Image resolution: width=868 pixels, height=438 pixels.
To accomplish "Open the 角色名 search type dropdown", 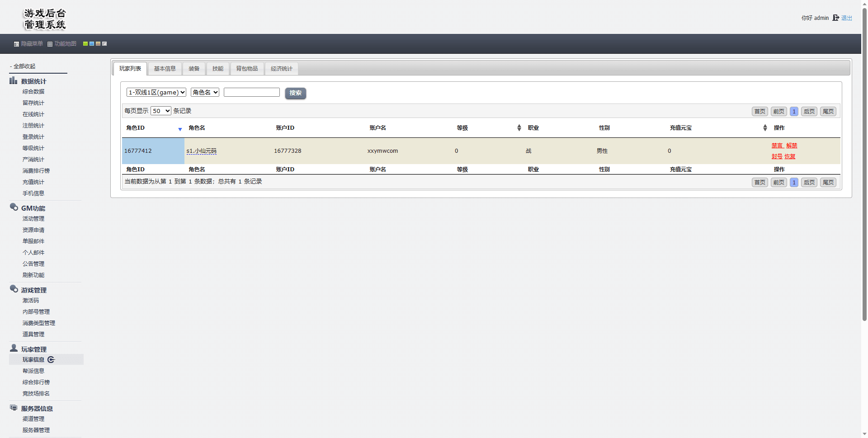I will pyautogui.click(x=205, y=93).
